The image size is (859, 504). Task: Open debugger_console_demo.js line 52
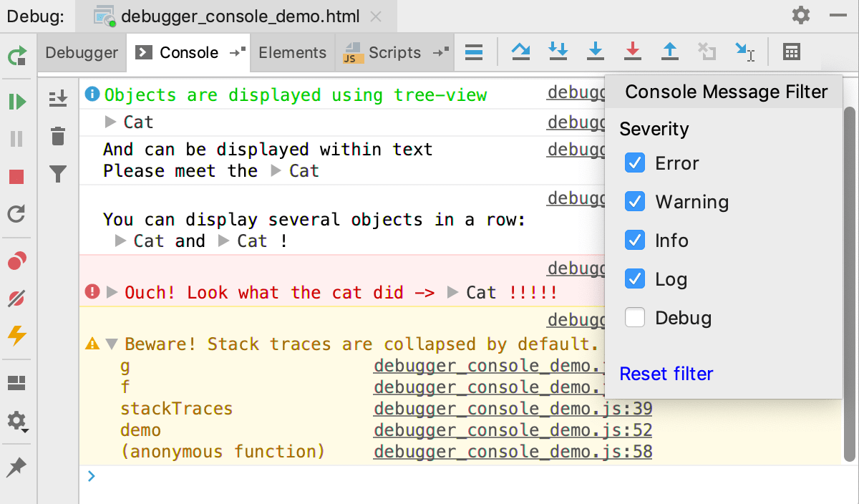point(513,430)
